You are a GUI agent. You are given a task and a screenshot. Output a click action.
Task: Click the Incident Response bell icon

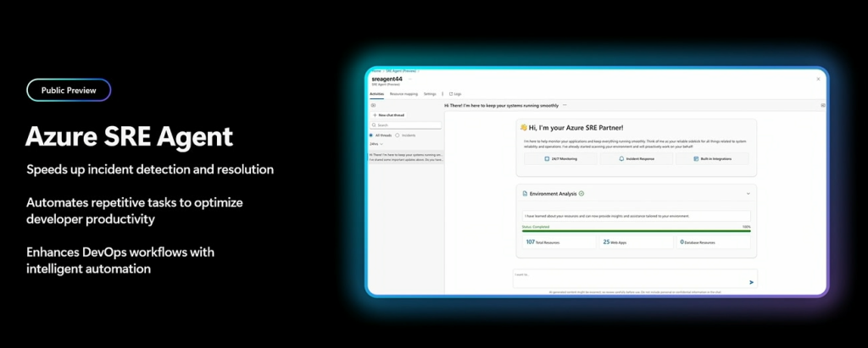(621, 159)
